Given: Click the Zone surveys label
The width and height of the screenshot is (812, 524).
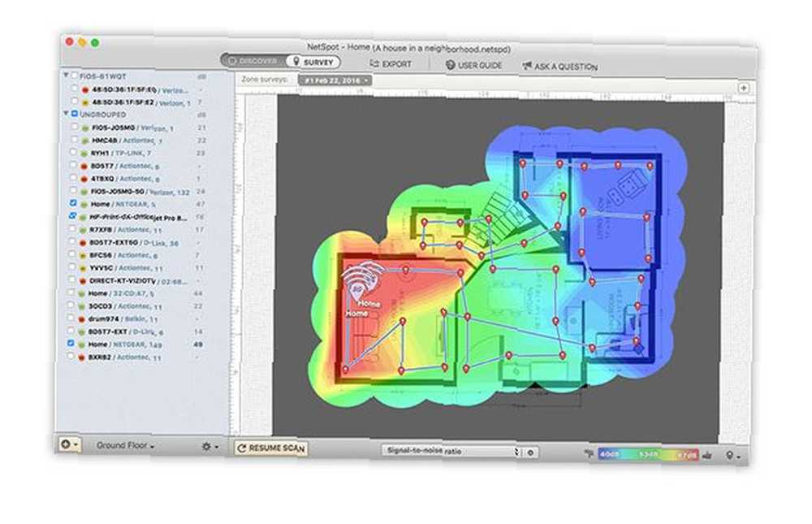Looking at the screenshot, I should [264, 80].
